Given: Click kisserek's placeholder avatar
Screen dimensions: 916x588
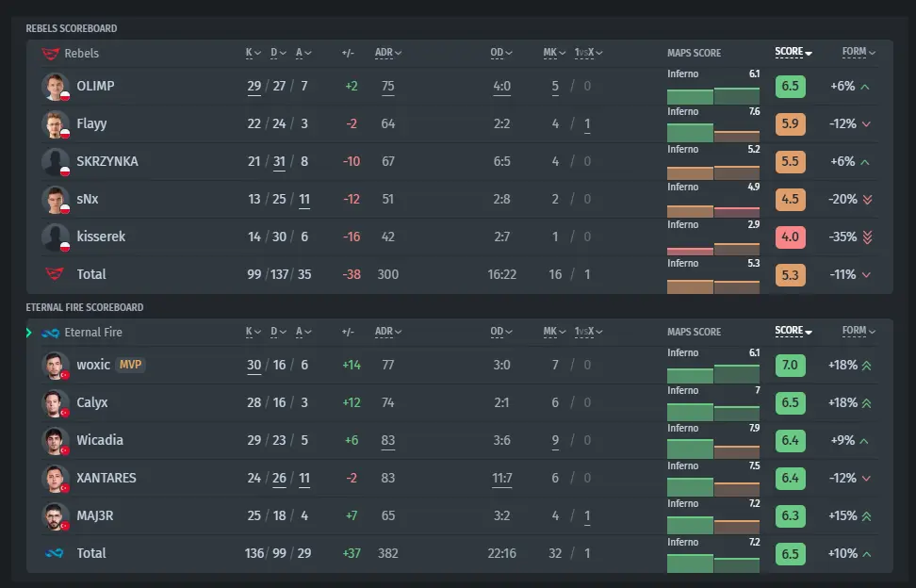Looking at the screenshot, I should (x=56, y=237).
